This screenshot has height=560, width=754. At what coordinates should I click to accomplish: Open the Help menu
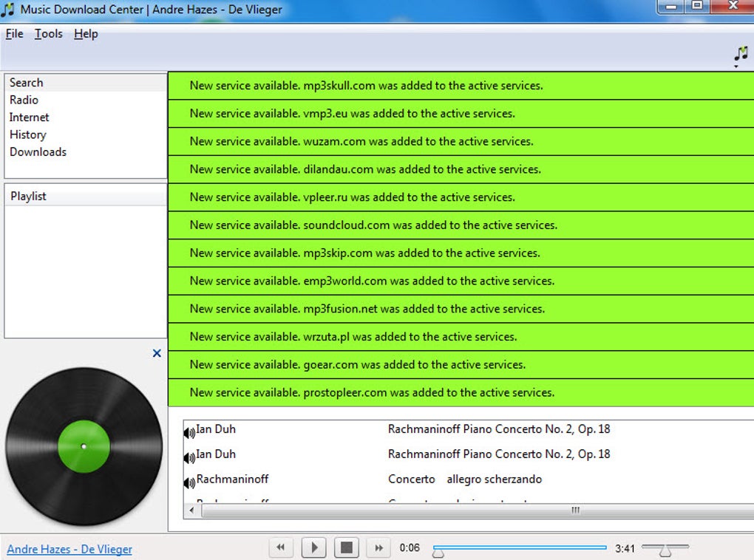tap(86, 34)
